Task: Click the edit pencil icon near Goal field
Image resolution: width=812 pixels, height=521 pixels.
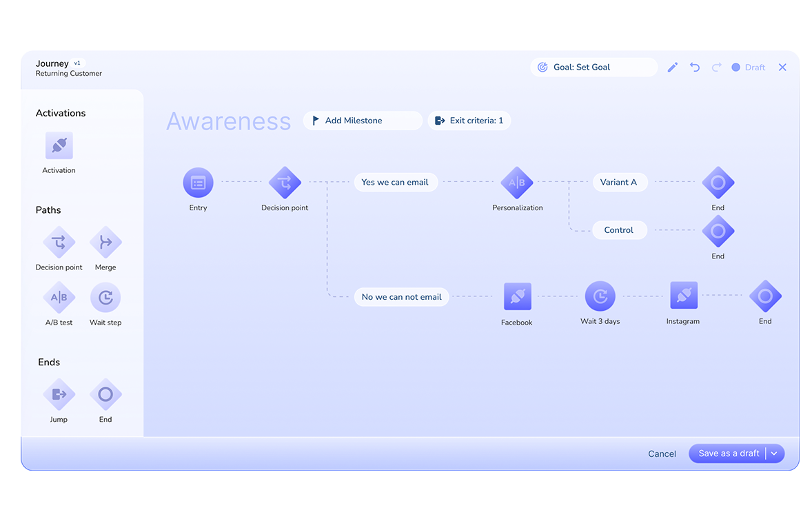Action: click(672, 67)
